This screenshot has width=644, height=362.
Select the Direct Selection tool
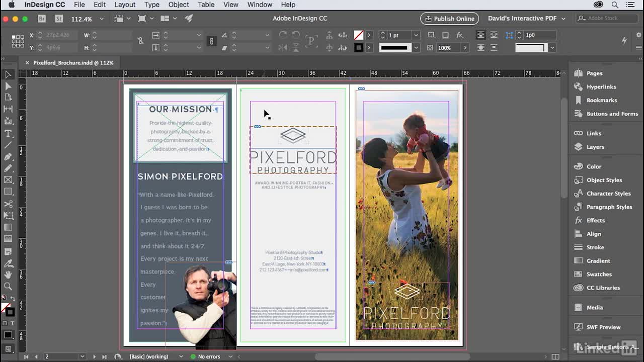point(8,86)
